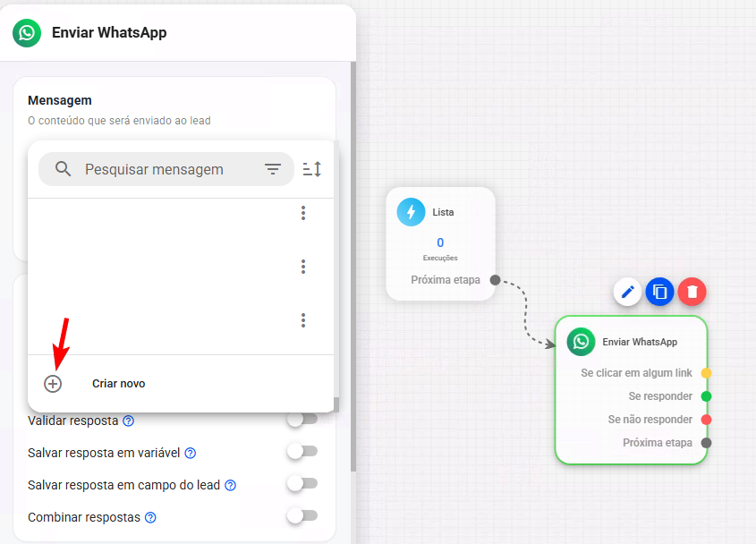Open help for Combinar respostas
The height and width of the screenshot is (544, 756).
click(150, 517)
